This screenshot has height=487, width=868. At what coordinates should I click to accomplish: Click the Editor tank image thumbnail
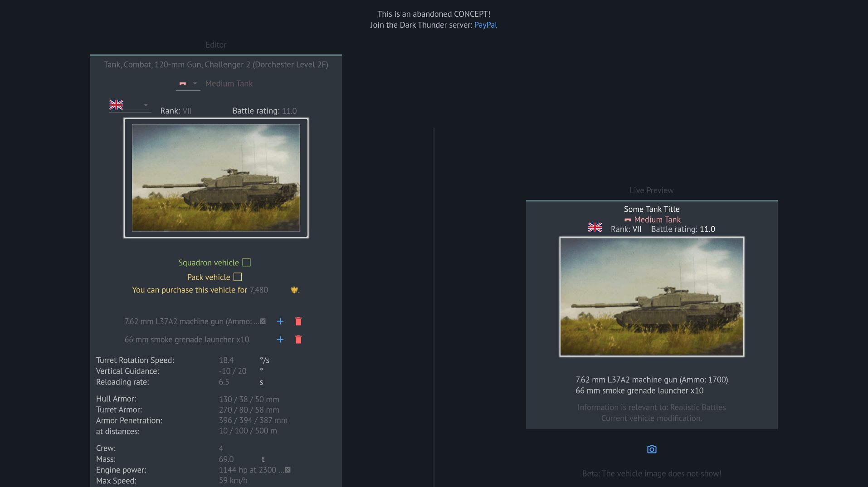click(216, 178)
